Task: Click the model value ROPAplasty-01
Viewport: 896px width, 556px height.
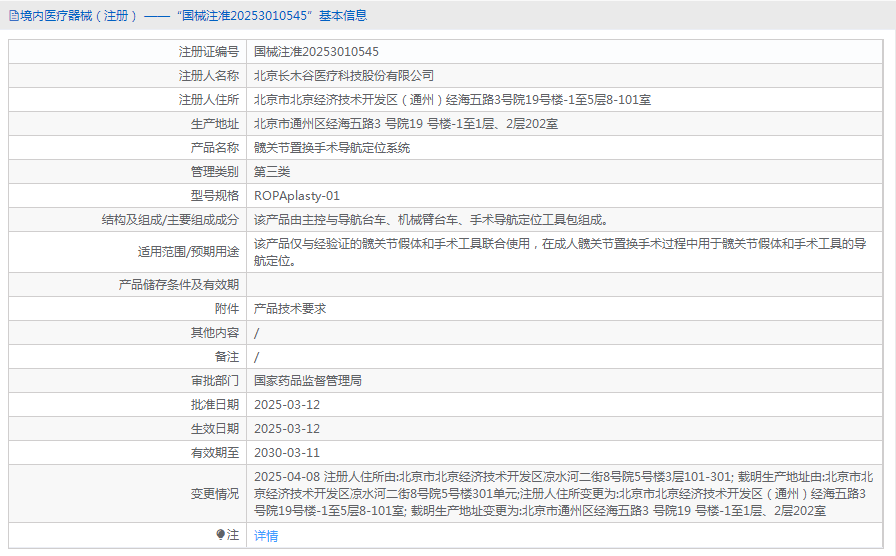Action: (x=297, y=195)
